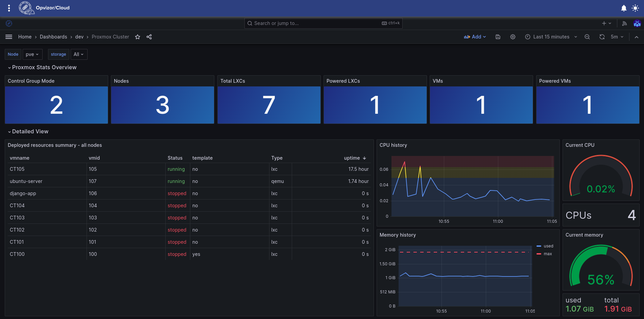Go to Dashboards breadcrumb

(x=53, y=37)
